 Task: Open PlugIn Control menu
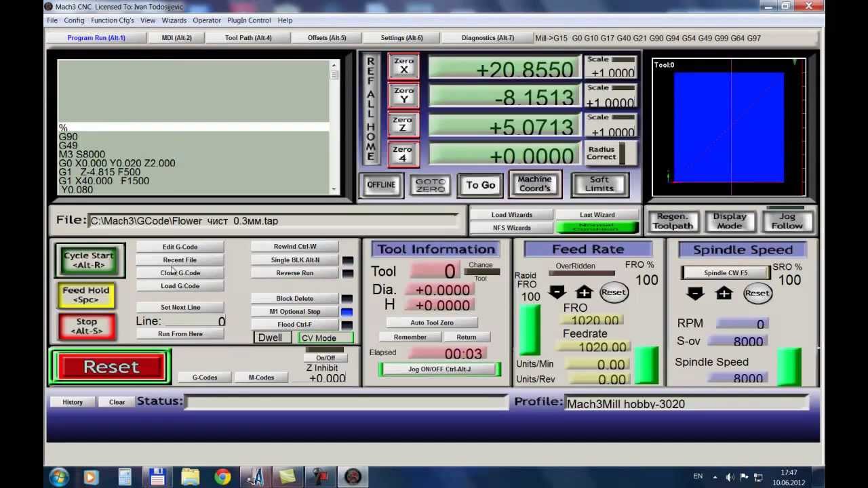coord(249,20)
